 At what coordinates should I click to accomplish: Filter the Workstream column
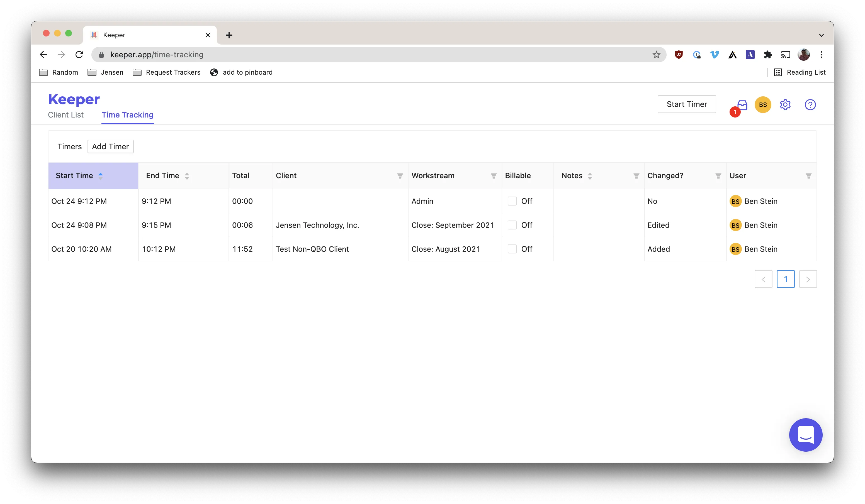click(493, 176)
